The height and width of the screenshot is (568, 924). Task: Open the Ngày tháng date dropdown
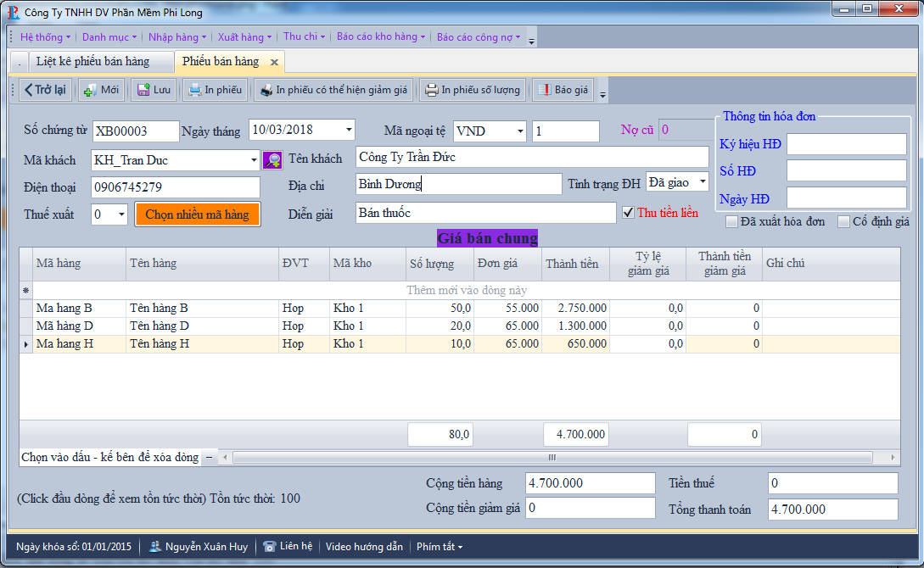(349, 130)
